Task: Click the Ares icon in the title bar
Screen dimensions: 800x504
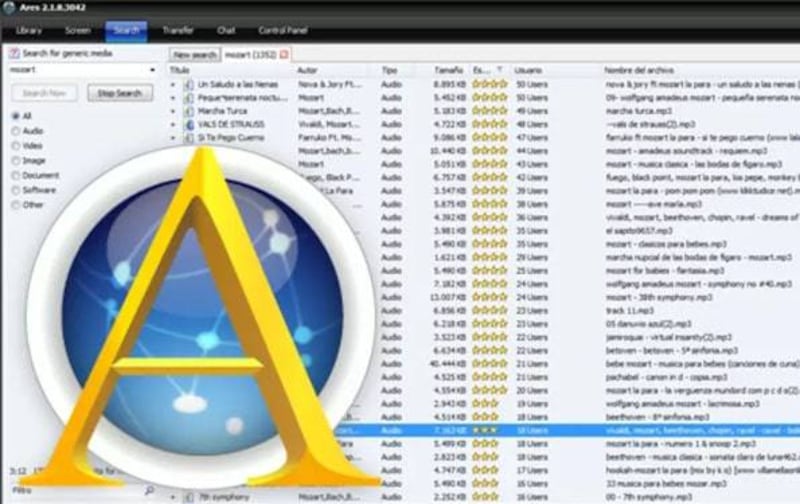Action: click(9, 8)
